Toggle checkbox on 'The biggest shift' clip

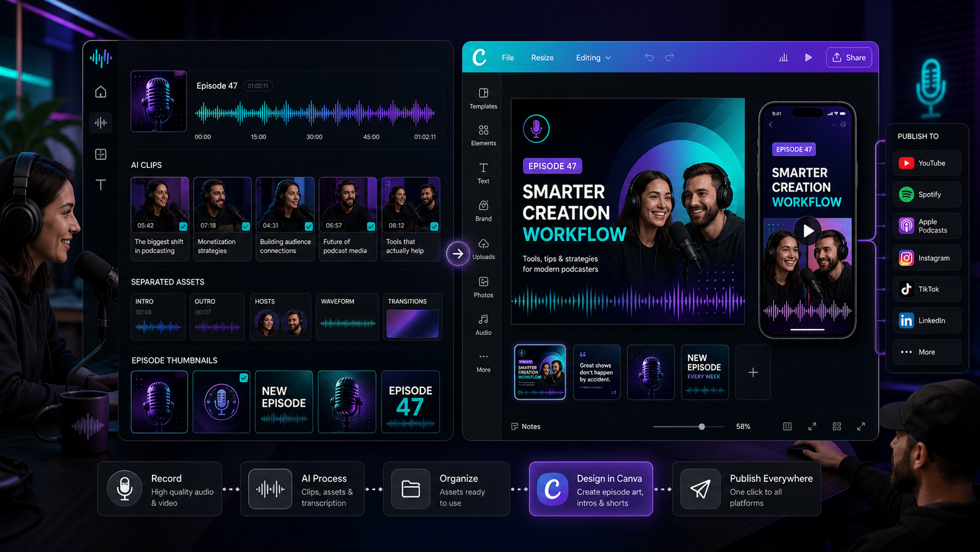coord(183,226)
